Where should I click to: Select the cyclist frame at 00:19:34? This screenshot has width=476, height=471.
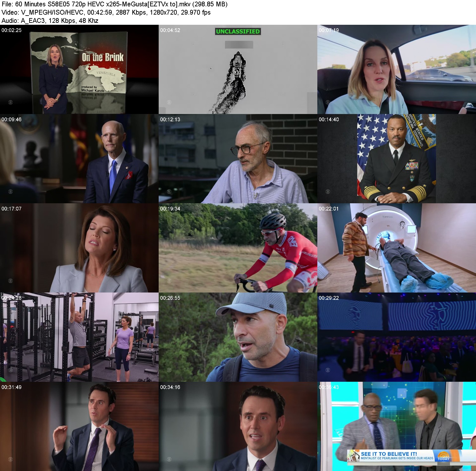click(238, 248)
